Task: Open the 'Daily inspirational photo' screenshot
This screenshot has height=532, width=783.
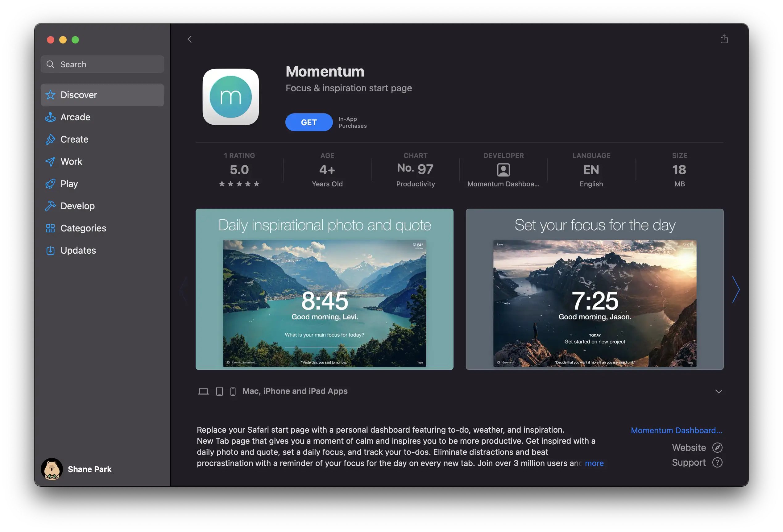Action: tap(324, 289)
